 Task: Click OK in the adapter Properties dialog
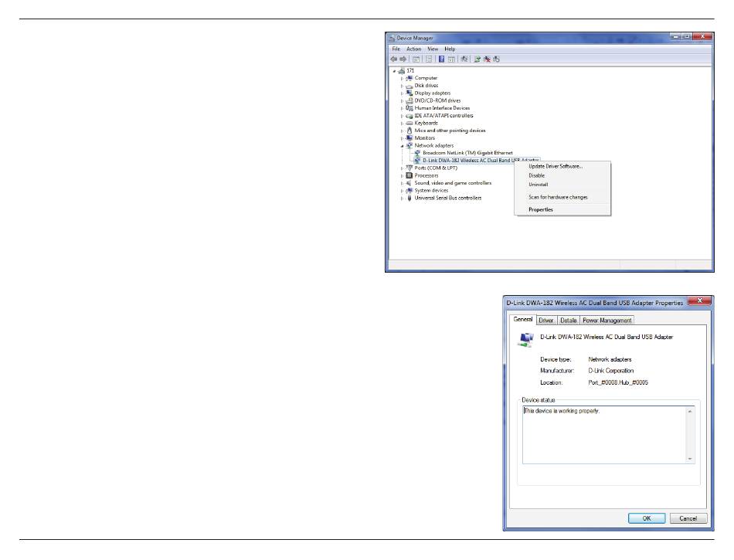click(647, 518)
